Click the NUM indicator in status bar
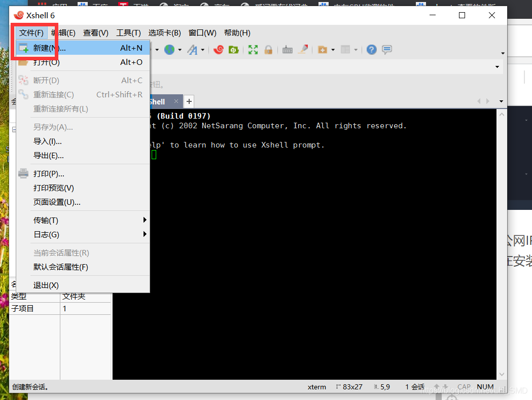This screenshot has height=400, width=532. click(x=485, y=387)
